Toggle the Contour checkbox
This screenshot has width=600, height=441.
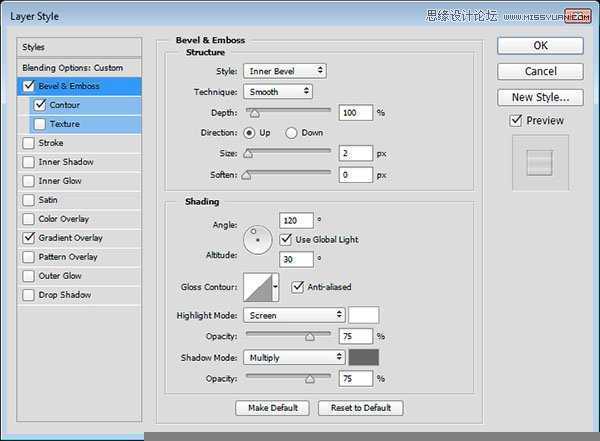pos(40,105)
